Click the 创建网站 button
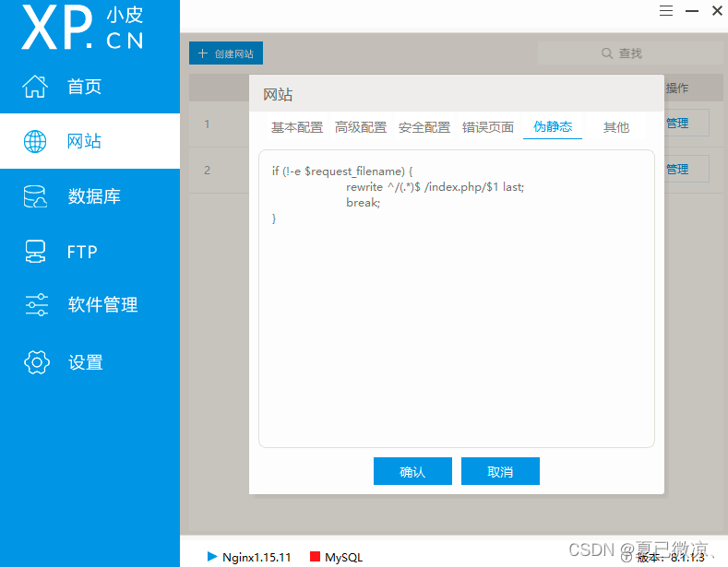The width and height of the screenshot is (728, 567). [x=226, y=53]
